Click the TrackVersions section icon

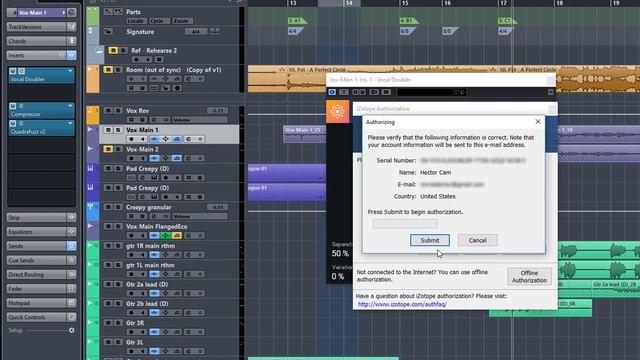pos(71,27)
